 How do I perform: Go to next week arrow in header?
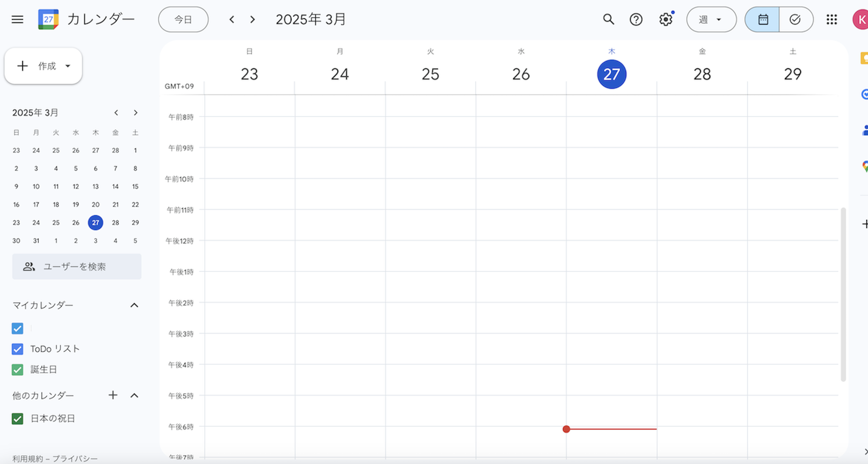click(x=253, y=19)
